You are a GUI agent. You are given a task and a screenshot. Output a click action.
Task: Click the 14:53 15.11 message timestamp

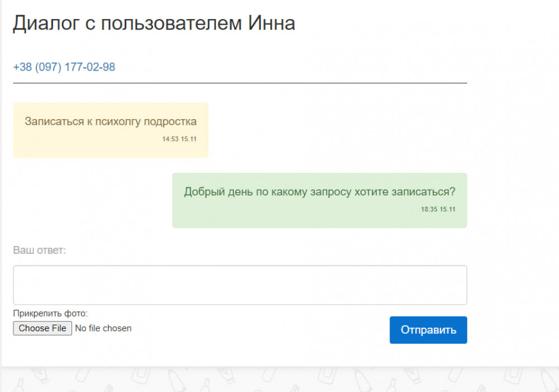click(179, 139)
